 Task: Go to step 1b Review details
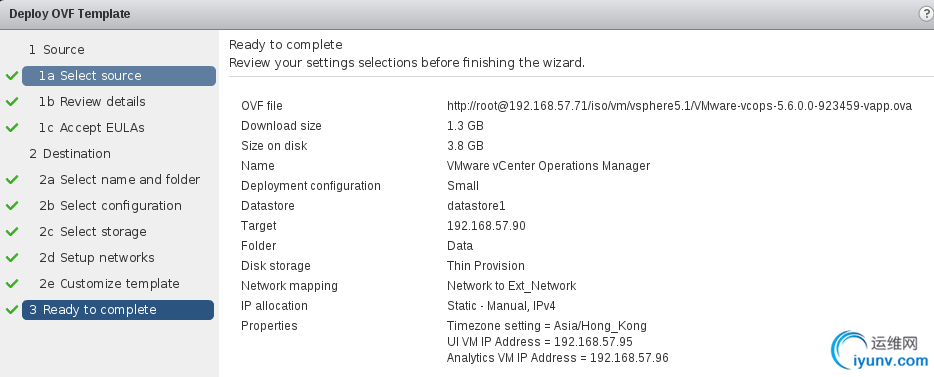[92, 102]
